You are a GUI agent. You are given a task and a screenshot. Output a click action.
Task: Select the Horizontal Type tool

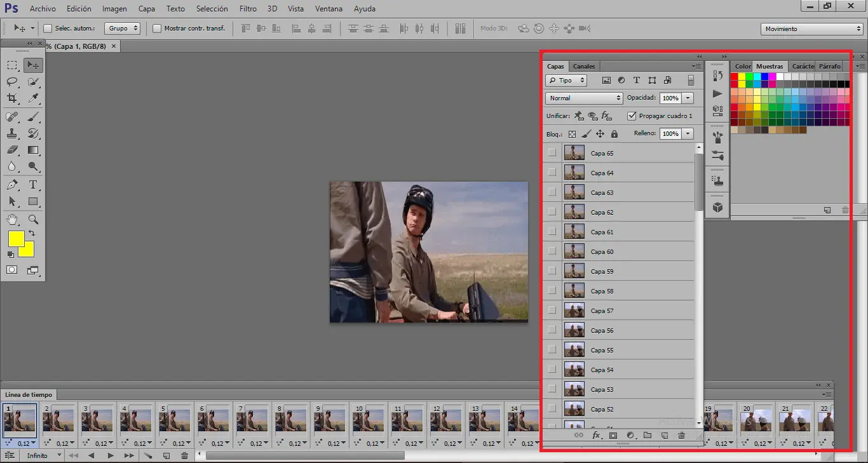[34, 185]
